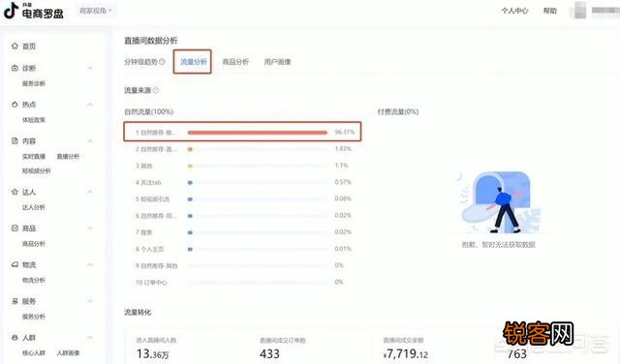Open 短视频分析 under 内容
Viewport: 620px width, 364px height.
37,170
